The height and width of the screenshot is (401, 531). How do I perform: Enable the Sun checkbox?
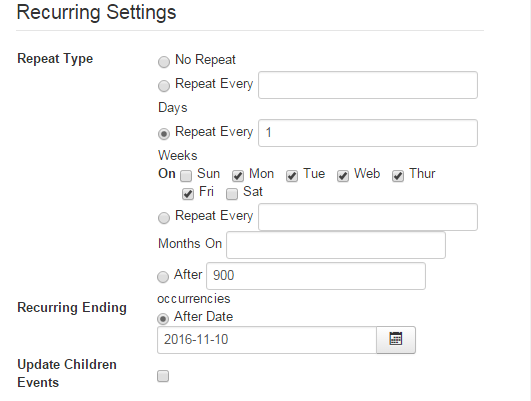click(186, 176)
